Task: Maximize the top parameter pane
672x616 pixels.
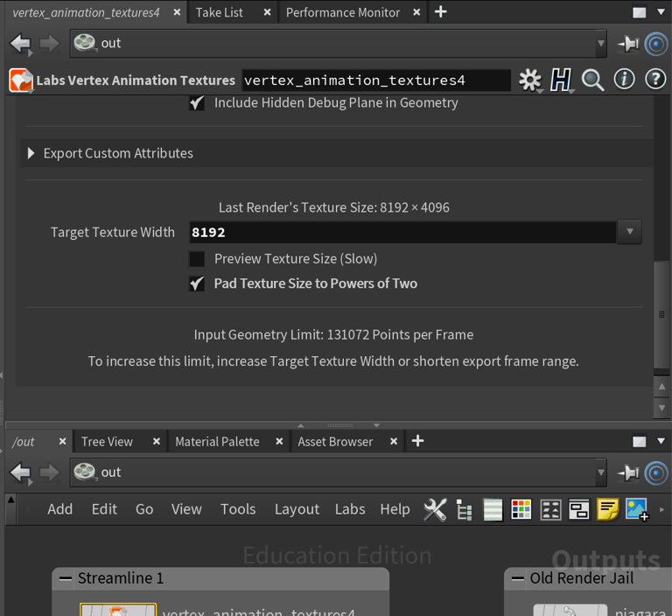Action: coord(639,12)
